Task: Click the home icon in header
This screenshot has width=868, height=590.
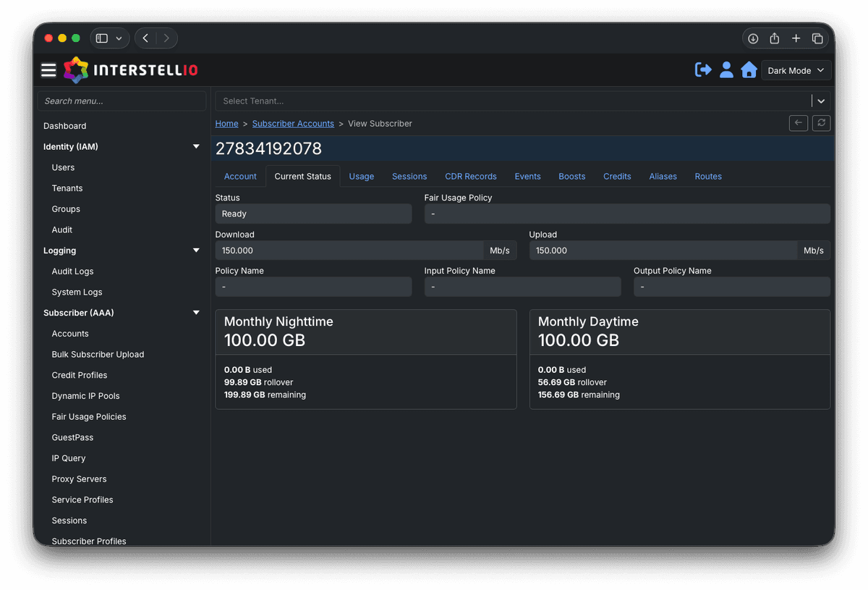Action: point(749,70)
